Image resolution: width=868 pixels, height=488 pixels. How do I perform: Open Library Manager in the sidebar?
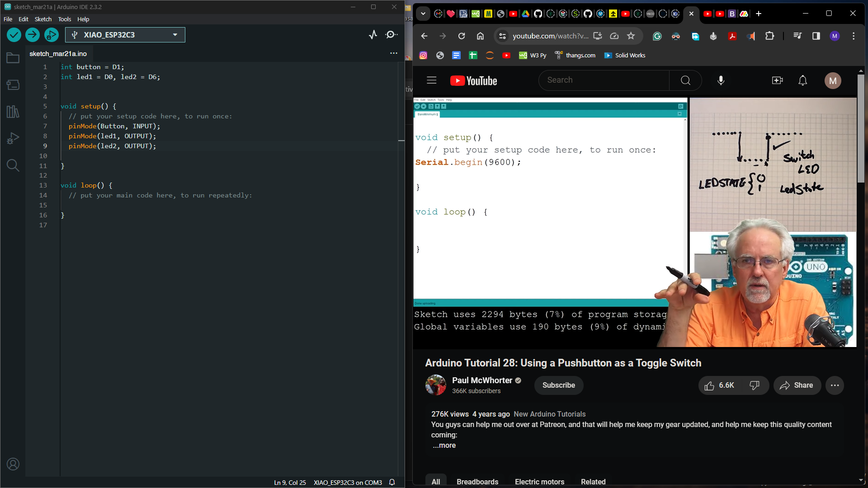pos(13,112)
